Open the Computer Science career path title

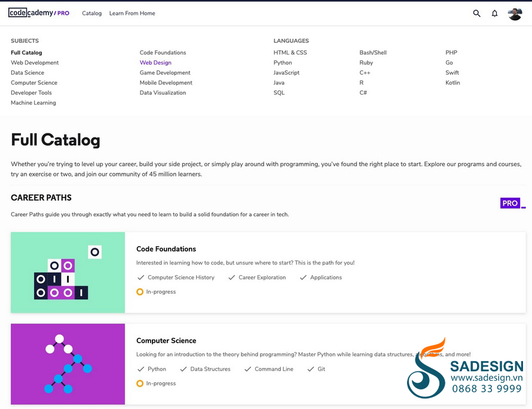[x=166, y=340]
